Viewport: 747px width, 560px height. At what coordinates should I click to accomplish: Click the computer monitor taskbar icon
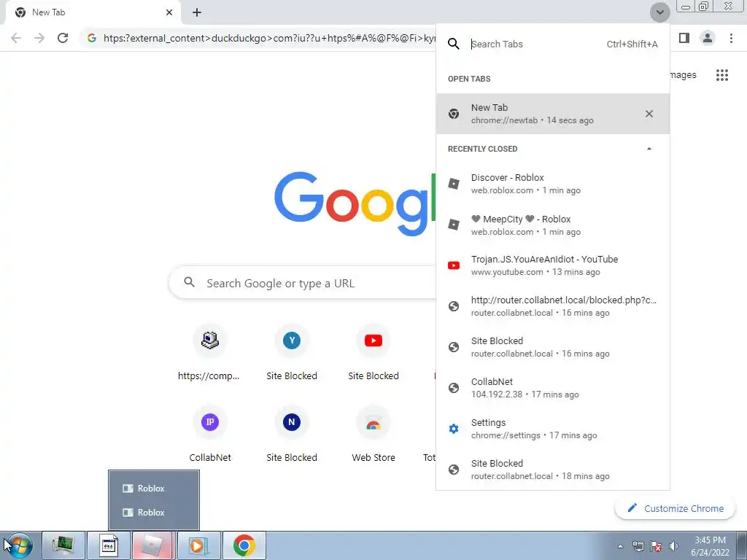pos(63,545)
